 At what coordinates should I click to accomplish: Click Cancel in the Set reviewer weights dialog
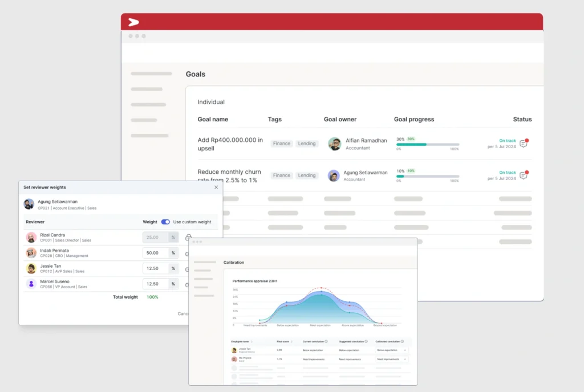point(182,314)
